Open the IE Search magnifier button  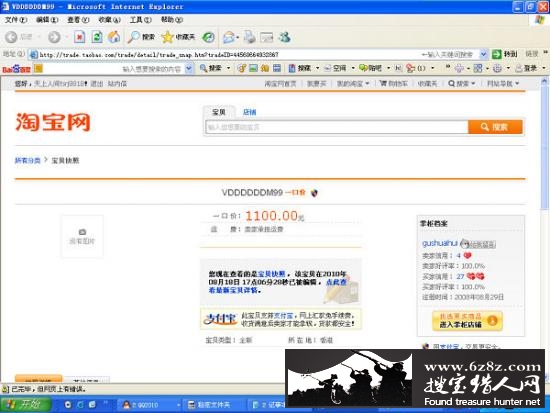pos(141,37)
